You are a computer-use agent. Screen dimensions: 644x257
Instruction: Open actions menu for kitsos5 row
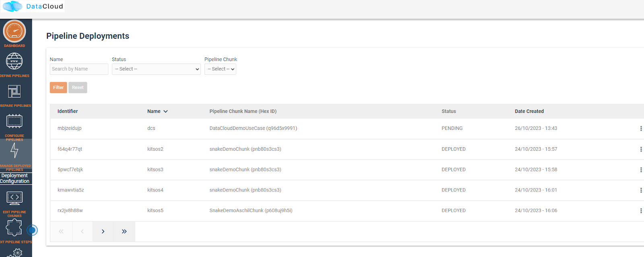[641, 211]
